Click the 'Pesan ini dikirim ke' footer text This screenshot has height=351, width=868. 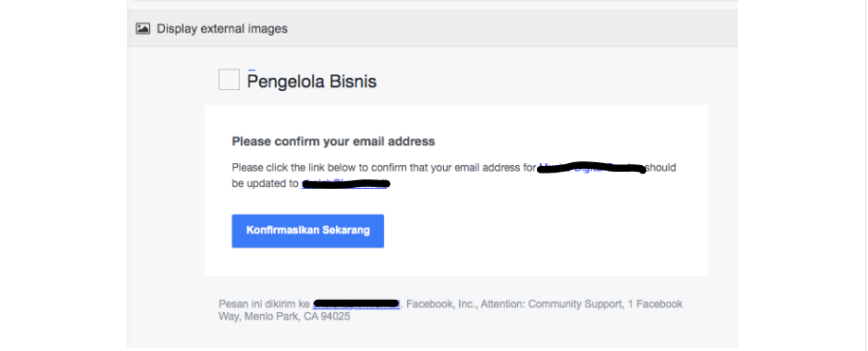[264, 304]
